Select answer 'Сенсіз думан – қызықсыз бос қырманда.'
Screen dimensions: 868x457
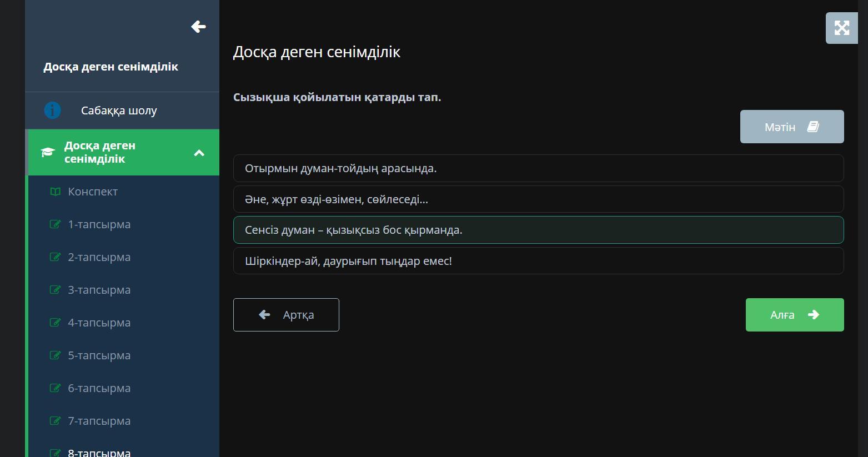point(538,230)
